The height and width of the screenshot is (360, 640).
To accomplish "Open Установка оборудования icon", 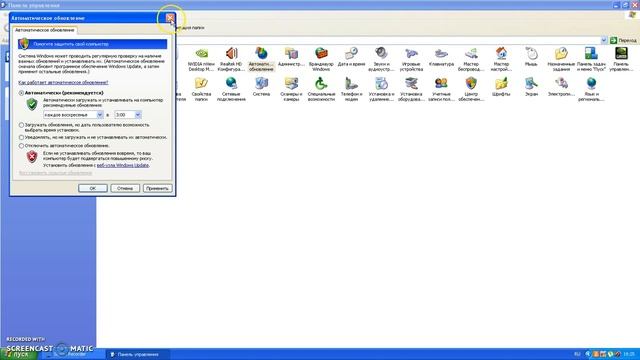I will coord(411,89).
